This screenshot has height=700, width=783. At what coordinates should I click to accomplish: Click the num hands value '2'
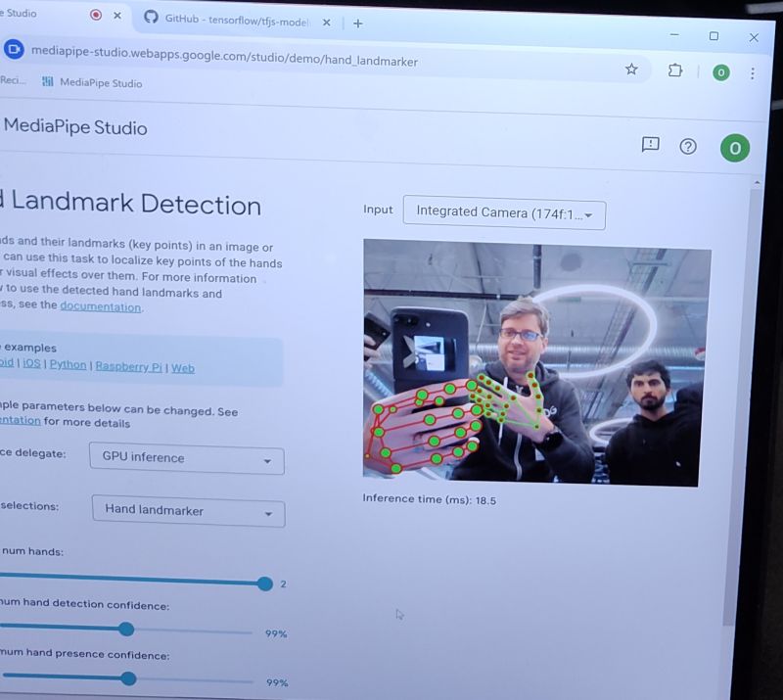pos(283,584)
